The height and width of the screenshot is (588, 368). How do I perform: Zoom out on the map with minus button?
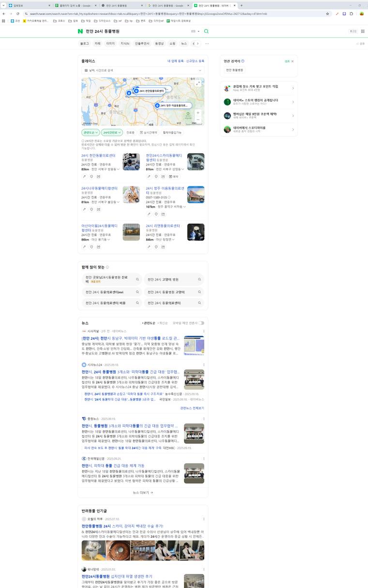[x=198, y=120]
